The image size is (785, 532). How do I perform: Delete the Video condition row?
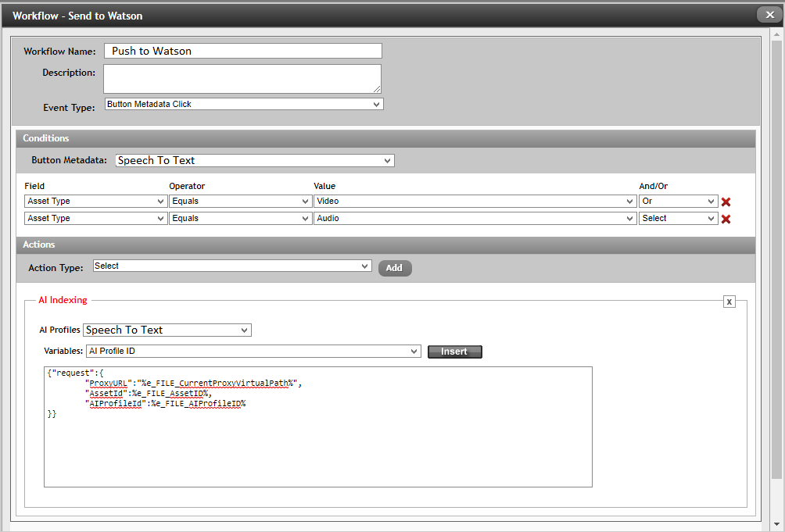(x=726, y=202)
